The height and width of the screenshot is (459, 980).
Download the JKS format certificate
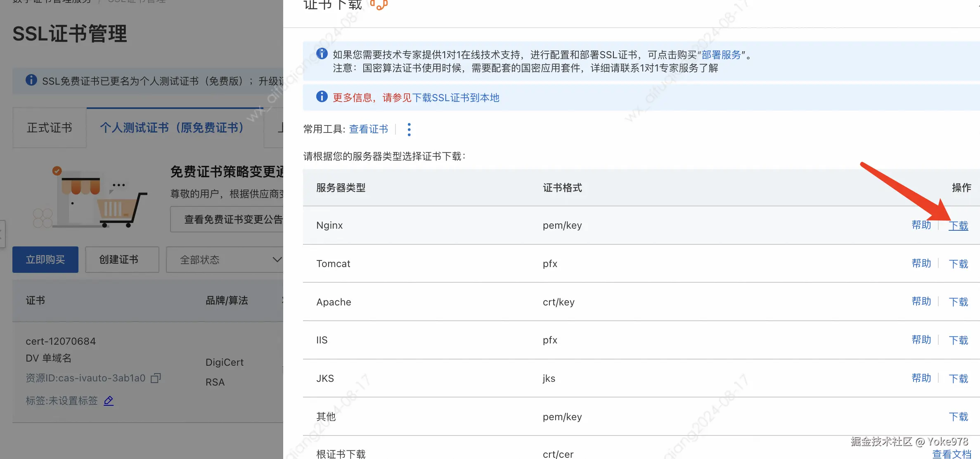958,379
